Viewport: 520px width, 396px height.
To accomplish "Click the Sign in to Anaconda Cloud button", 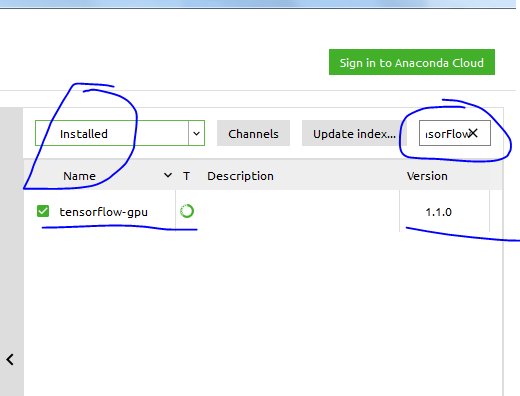I will pos(412,62).
